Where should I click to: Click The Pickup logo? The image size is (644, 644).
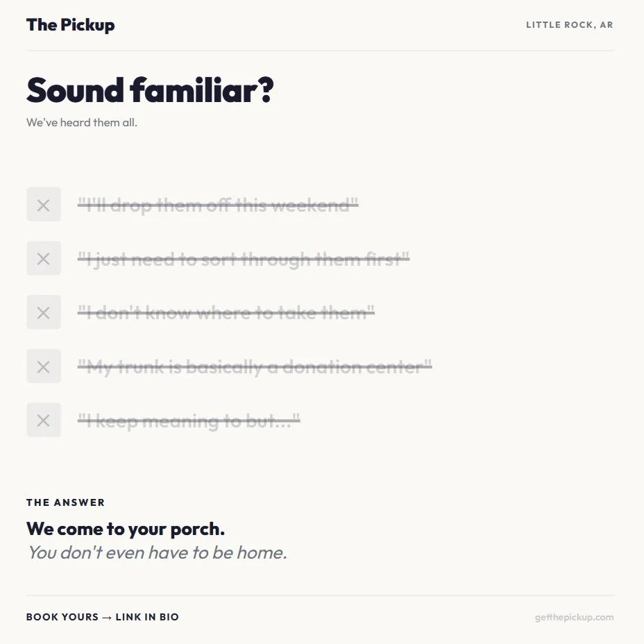pos(70,25)
